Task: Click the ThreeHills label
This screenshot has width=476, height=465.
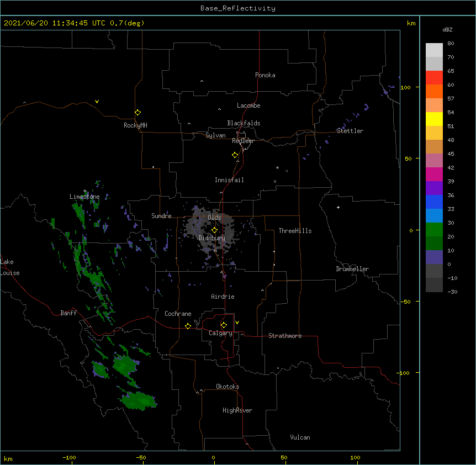Action: 295,231
